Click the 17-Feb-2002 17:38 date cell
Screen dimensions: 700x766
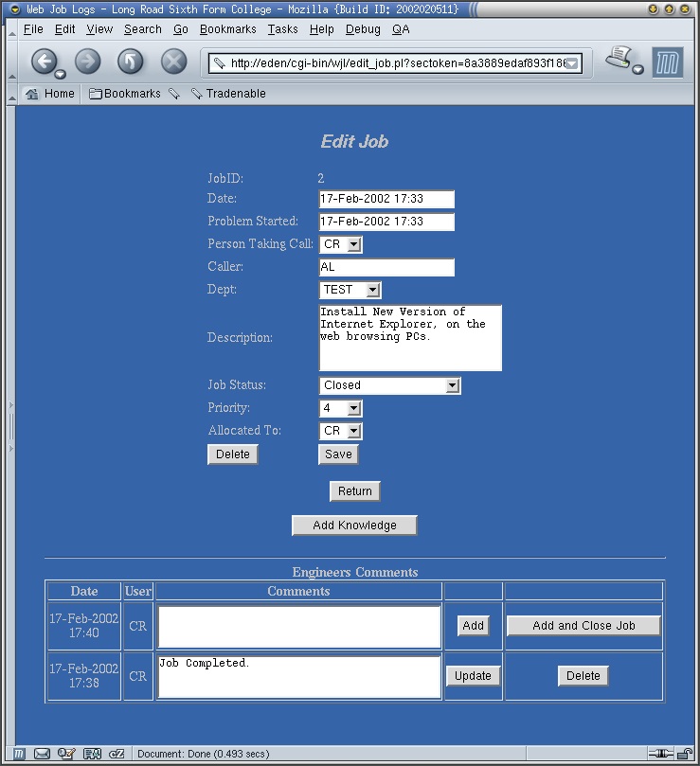point(84,676)
